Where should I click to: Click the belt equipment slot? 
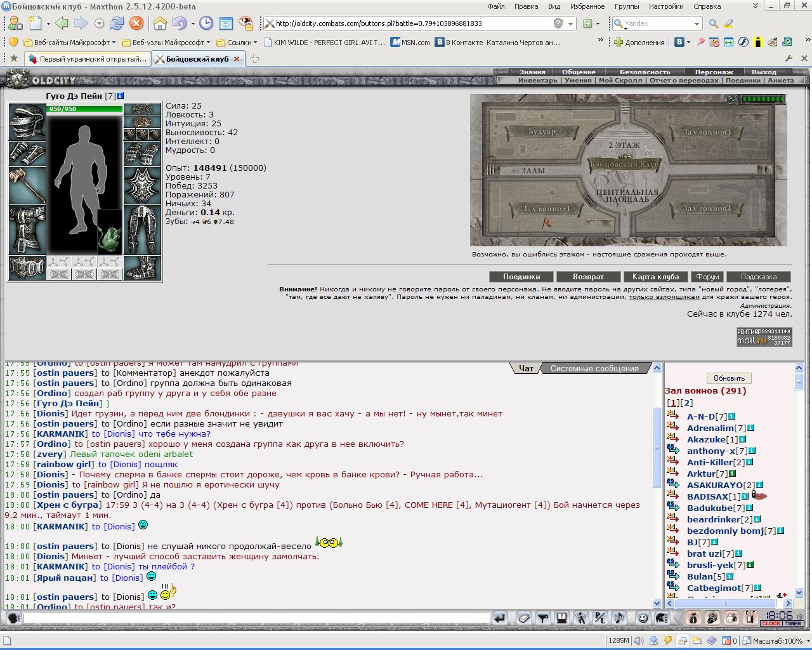point(27,268)
